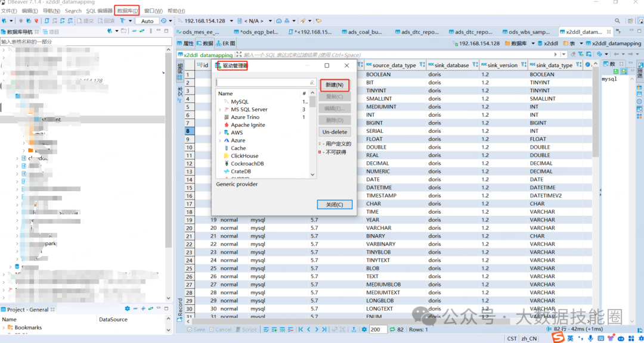Open filter history dropdown at filter box end
The image size is (644, 343).
click(563, 54)
